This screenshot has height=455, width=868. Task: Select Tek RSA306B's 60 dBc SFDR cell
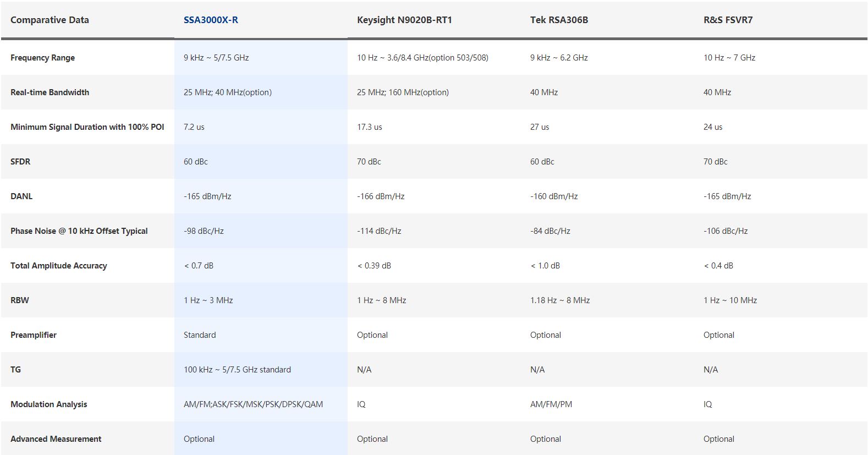542,162
